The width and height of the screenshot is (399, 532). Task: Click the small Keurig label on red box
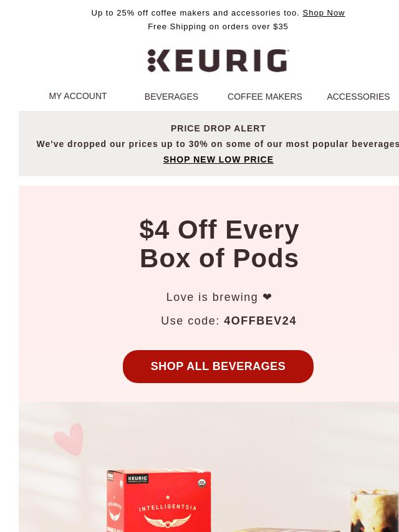[x=138, y=478]
